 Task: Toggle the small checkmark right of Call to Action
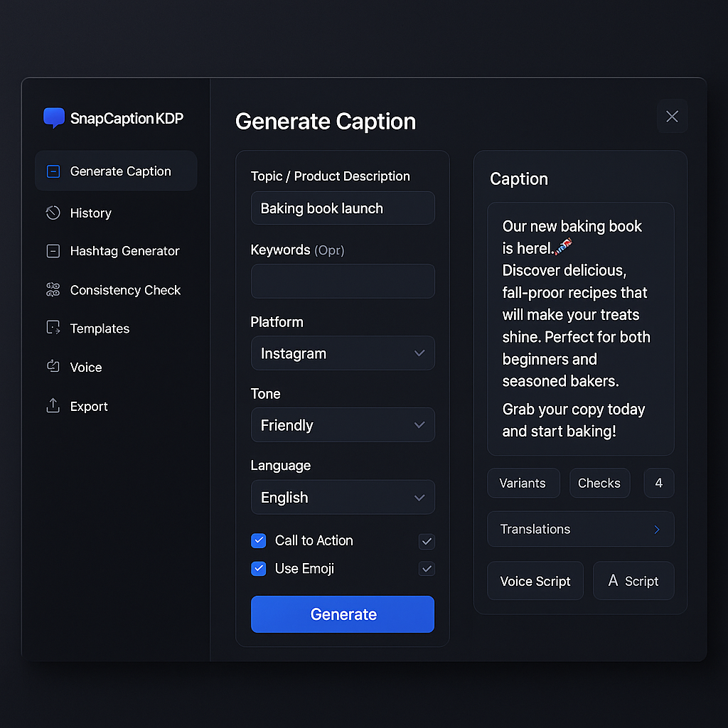427,542
